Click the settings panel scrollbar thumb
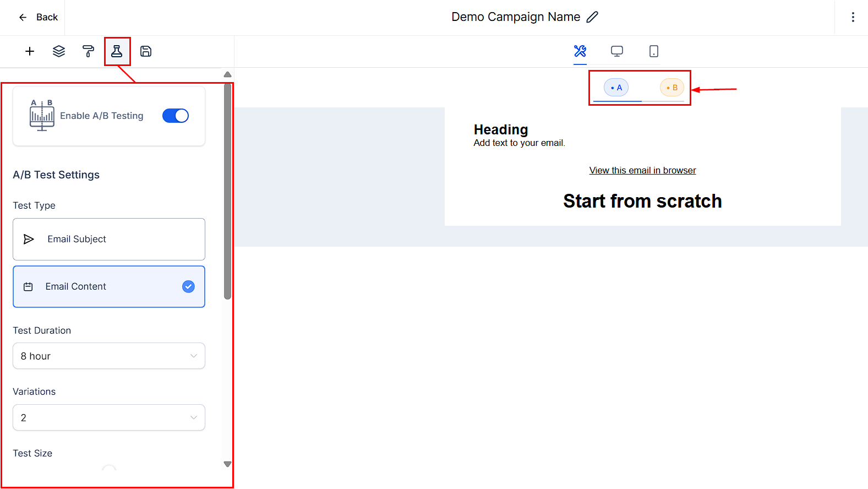Viewport: 868px width, 489px height. pos(227,191)
